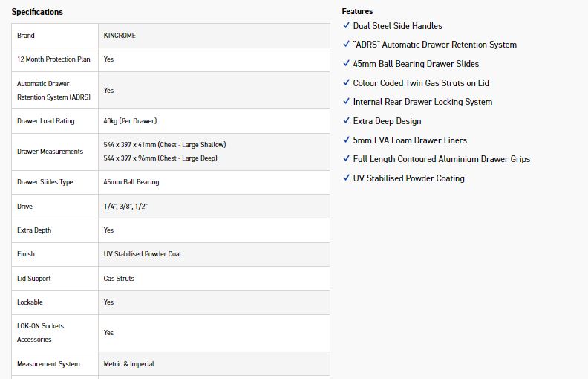The width and height of the screenshot is (588, 379).
Task: Click the checkmark next to Colour Coded Twin Gas Struts
Action: pos(346,82)
